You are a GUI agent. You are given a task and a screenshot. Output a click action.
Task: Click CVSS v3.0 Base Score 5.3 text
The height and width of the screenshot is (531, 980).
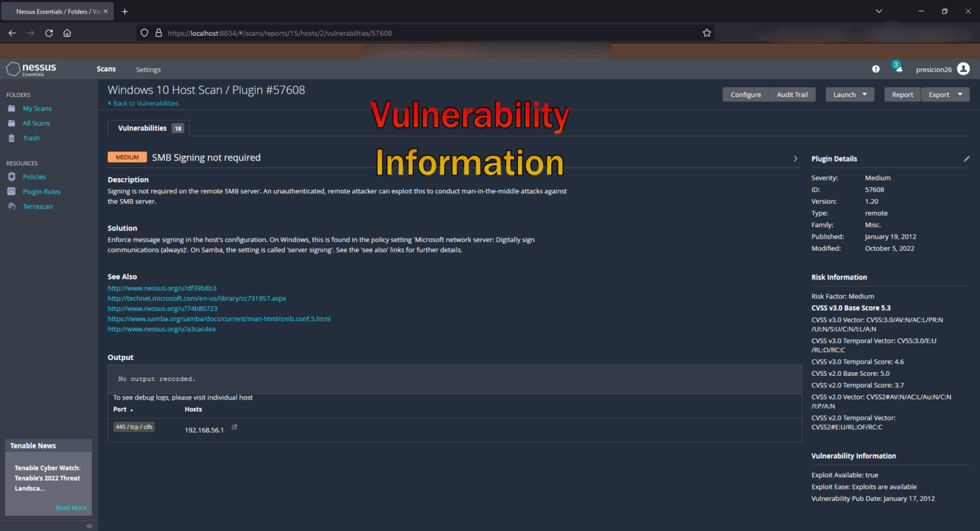coord(850,308)
